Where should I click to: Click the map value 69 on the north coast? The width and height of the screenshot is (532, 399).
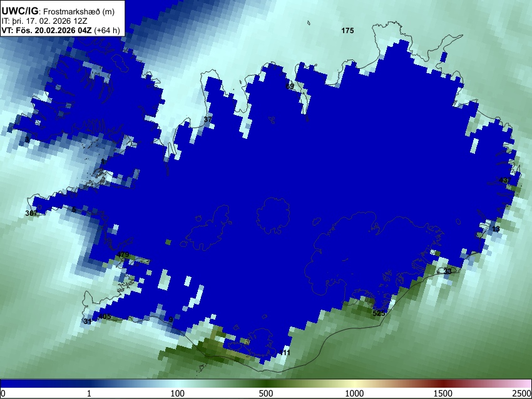(x=290, y=86)
